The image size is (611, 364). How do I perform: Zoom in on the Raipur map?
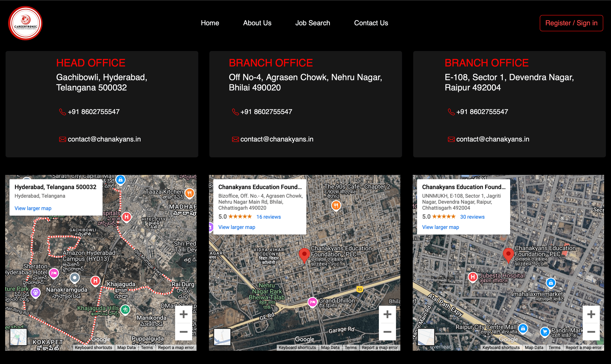pos(591,314)
